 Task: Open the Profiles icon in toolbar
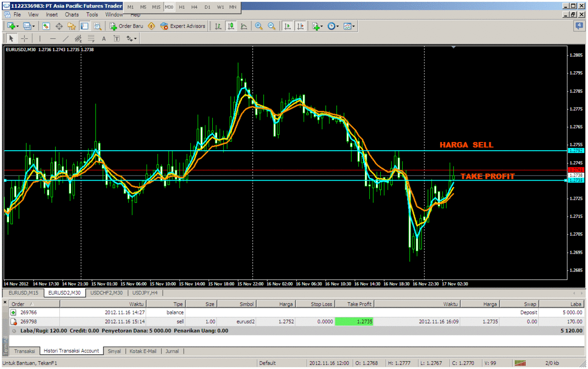tap(27, 26)
